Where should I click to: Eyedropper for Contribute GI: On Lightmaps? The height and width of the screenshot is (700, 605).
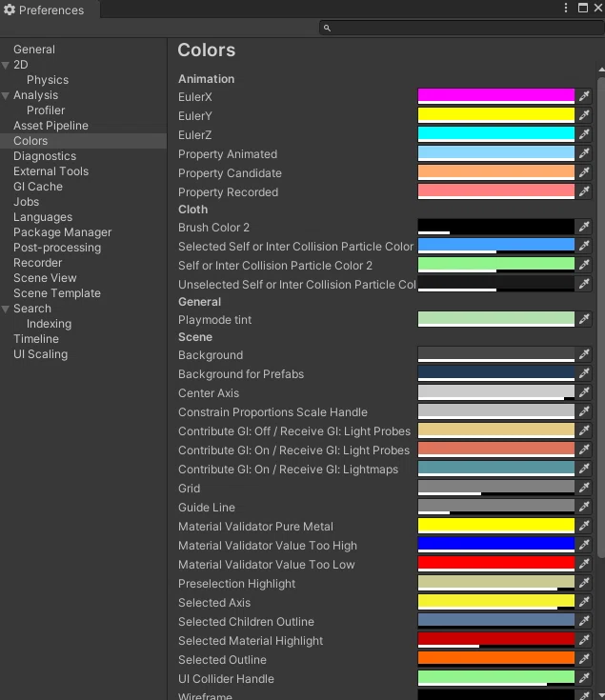click(584, 469)
